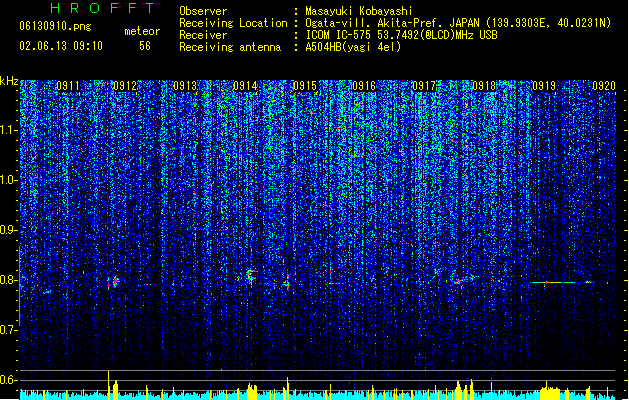Click the 0.6 kHz axis label
Image resolution: width=629 pixels, height=400 pixels.
[9, 380]
